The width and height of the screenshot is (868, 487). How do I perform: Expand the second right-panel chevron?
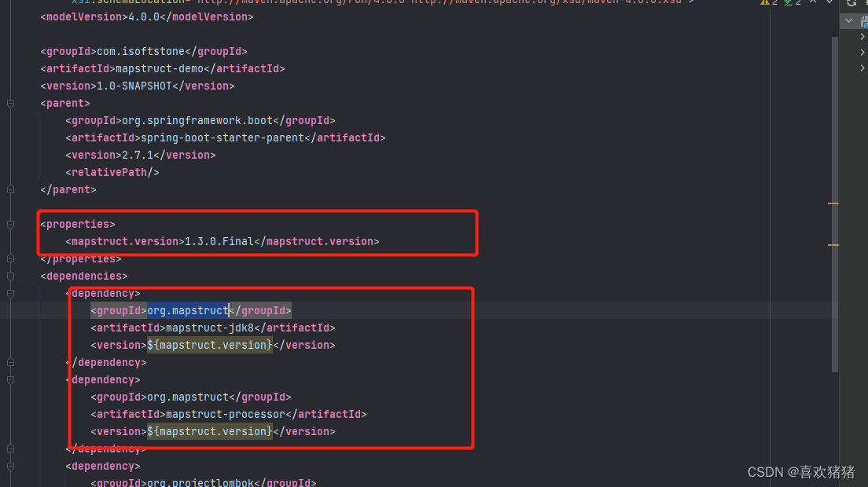point(862,51)
